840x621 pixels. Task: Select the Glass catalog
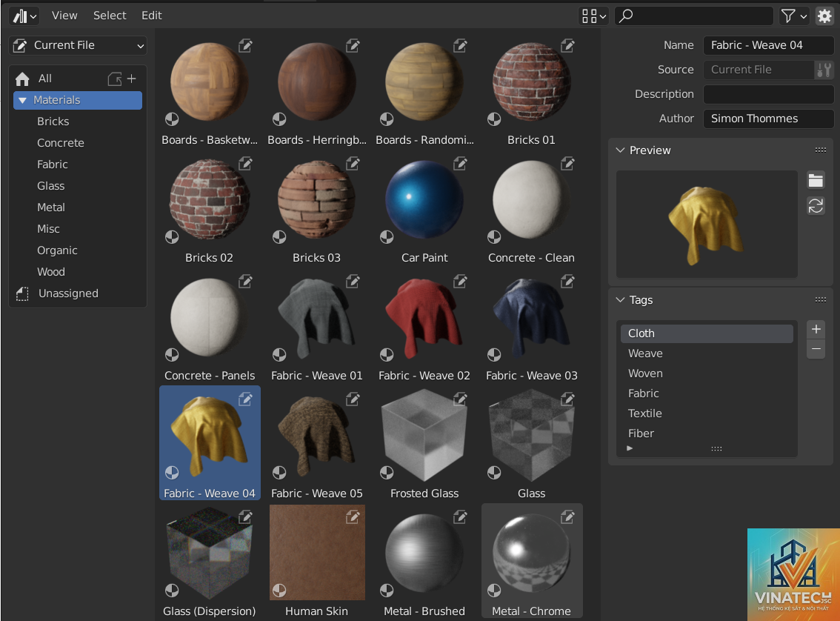pos(51,186)
